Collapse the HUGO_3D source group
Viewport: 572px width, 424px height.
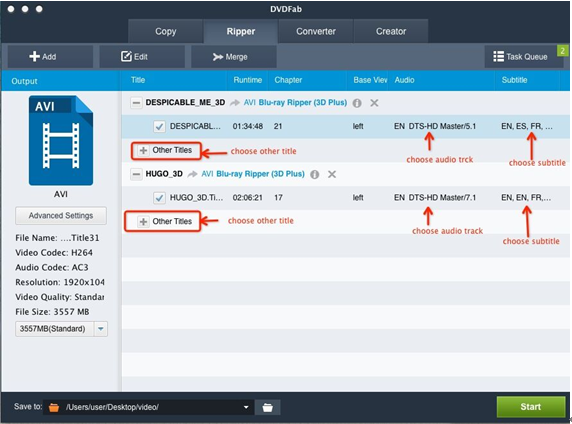(136, 174)
